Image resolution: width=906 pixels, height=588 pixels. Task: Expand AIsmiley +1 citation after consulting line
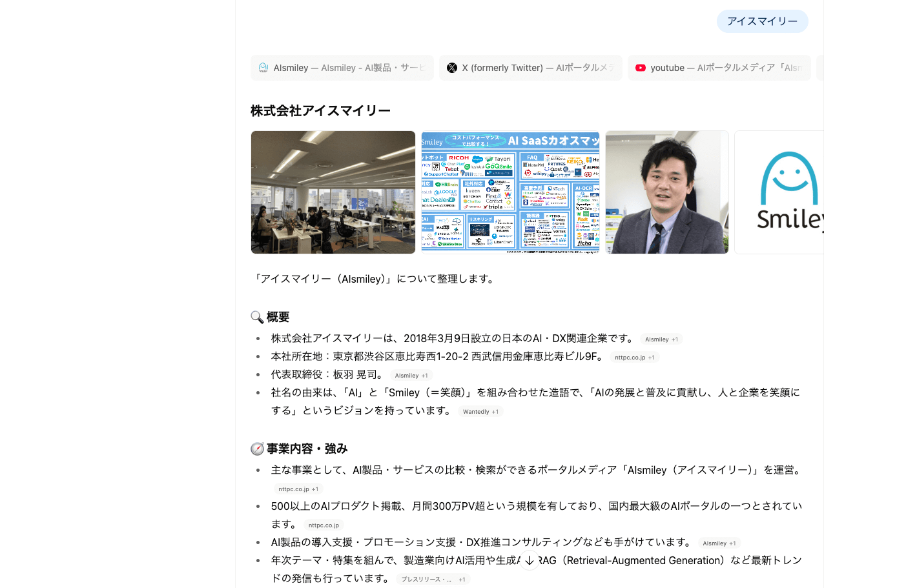tap(719, 543)
